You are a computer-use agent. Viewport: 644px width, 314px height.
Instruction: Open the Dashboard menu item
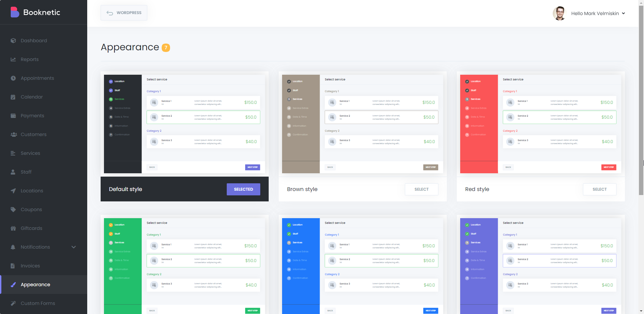point(44,41)
